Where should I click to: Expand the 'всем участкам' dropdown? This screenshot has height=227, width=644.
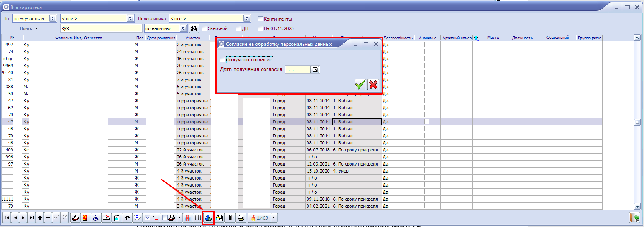click(x=52, y=19)
